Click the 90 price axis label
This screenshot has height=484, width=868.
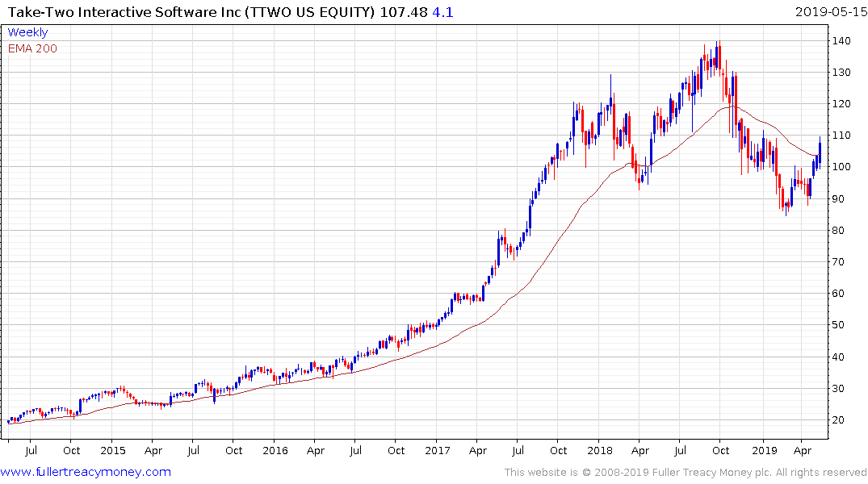(x=837, y=199)
